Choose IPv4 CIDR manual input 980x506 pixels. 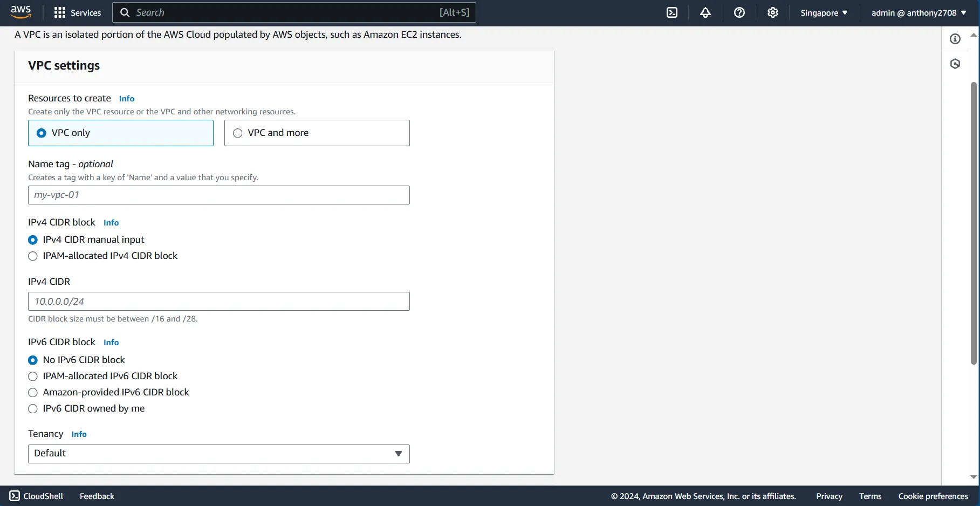[33, 240]
